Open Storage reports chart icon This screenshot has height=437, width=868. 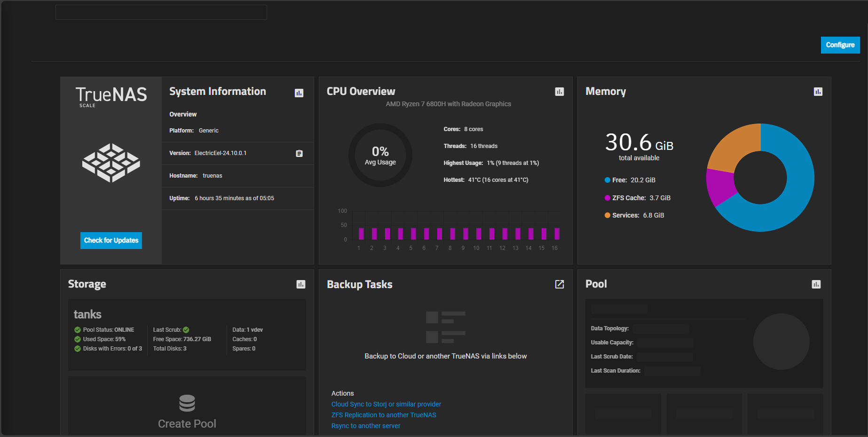[x=301, y=284]
